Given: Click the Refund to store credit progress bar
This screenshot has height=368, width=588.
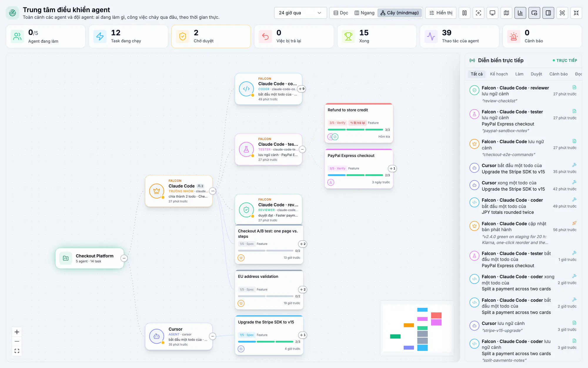Looking at the screenshot, I should tap(355, 130).
